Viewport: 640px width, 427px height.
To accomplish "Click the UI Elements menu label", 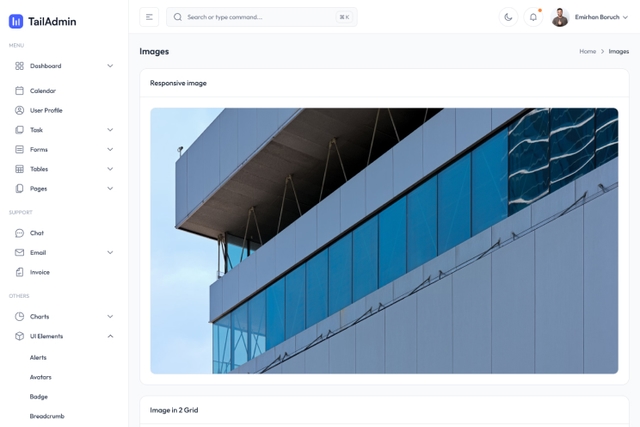I will point(47,336).
